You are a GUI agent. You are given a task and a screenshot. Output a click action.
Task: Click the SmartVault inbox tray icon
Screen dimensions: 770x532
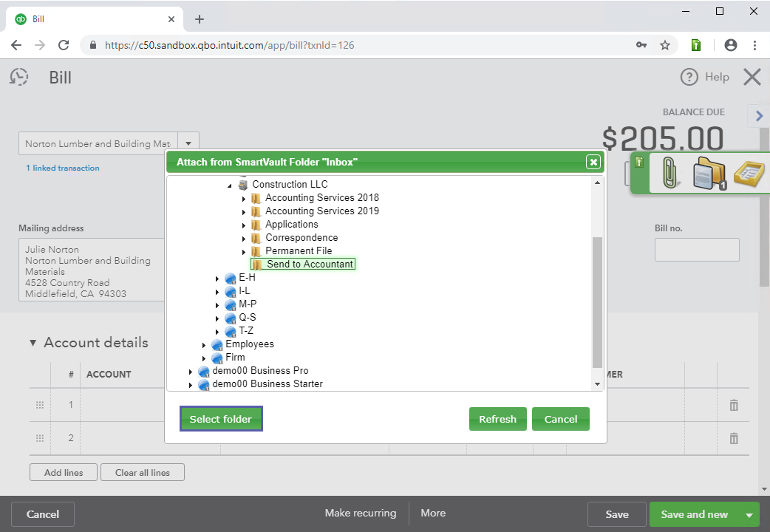[749, 174]
